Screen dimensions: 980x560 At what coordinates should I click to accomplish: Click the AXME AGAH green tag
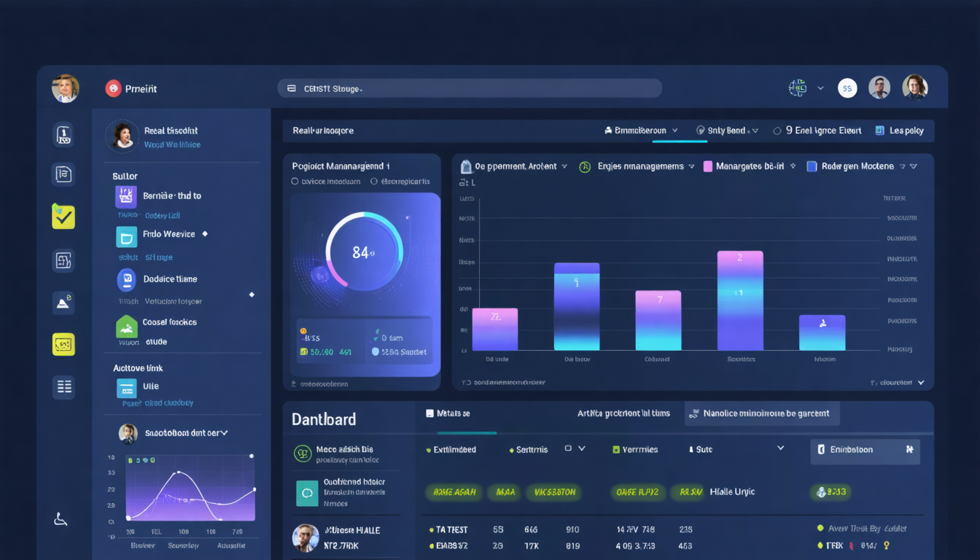(x=454, y=492)
